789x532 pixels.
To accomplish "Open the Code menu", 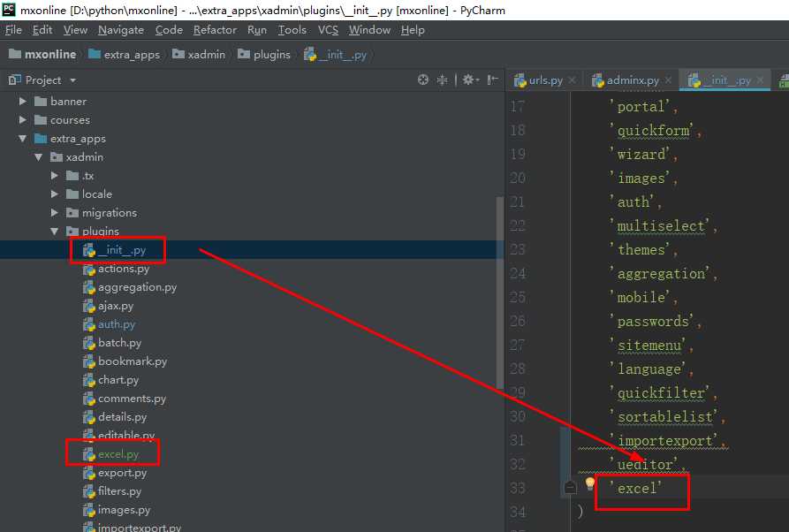I will tap(169, 30).
